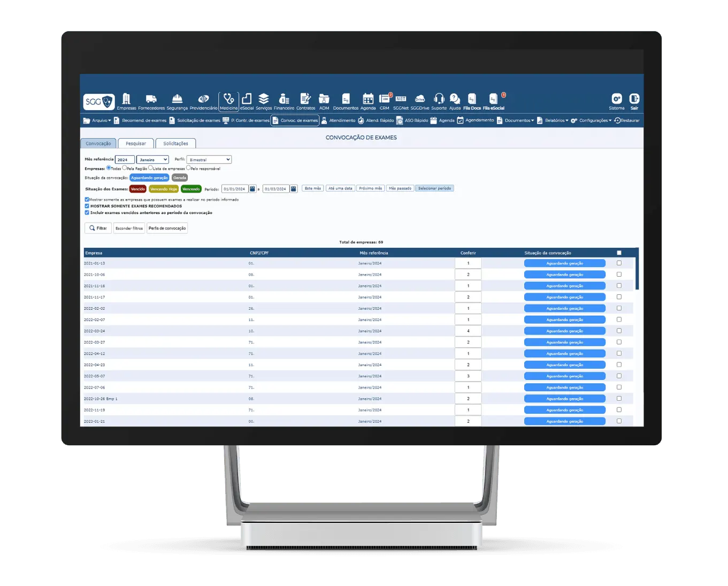
Task: Open the Fornecedores truck icon
Action: click(151, 101)
